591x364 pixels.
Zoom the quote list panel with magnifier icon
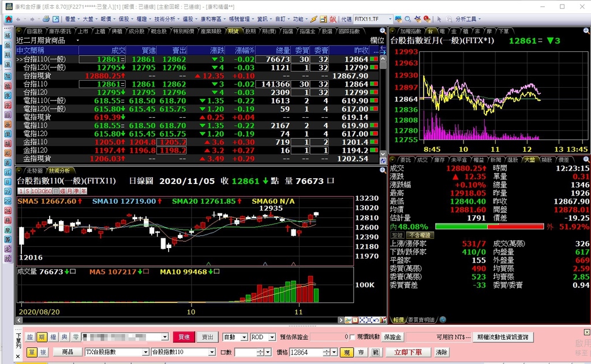(x=383, y=31)
